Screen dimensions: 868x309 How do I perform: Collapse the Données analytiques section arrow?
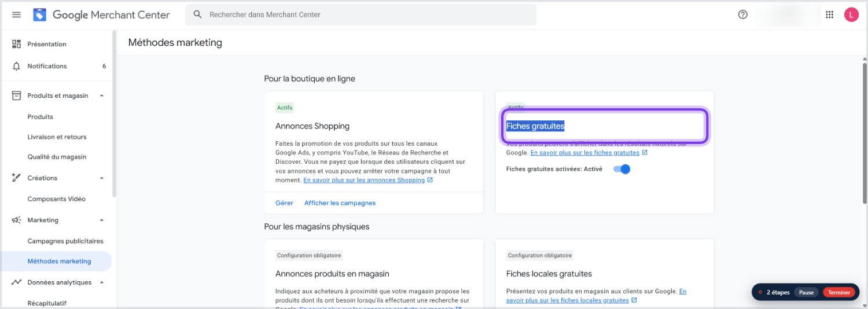point(102,282)
